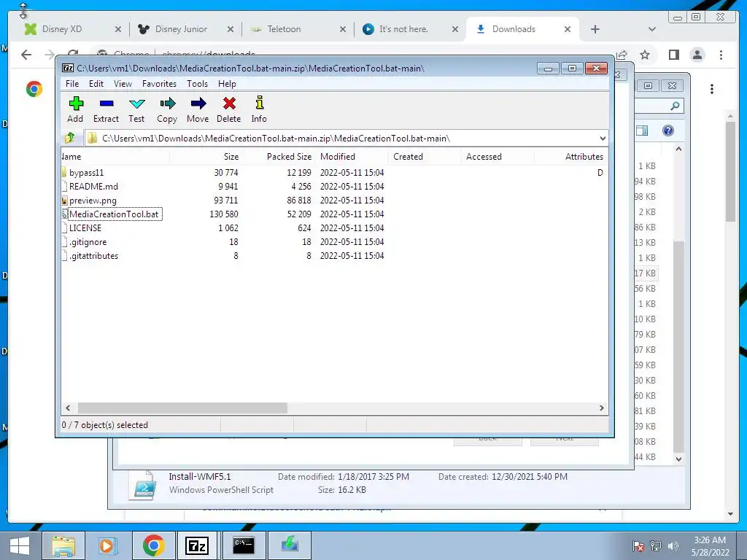Open the Help menu in 7-Zip
The width and height of the screenshot is (747, 560).
pos(228,84)
